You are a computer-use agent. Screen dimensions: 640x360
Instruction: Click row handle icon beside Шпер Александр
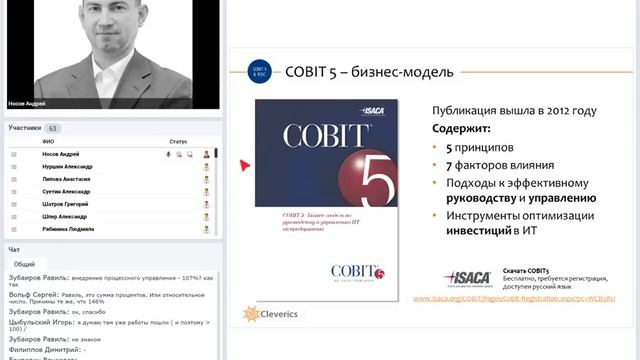point(14,217)
